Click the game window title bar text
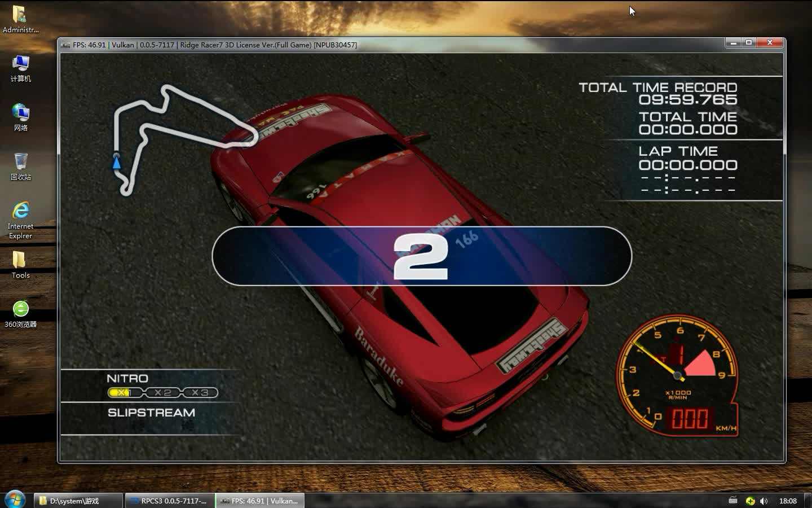The image size is (812, 508). coord(215,45)
